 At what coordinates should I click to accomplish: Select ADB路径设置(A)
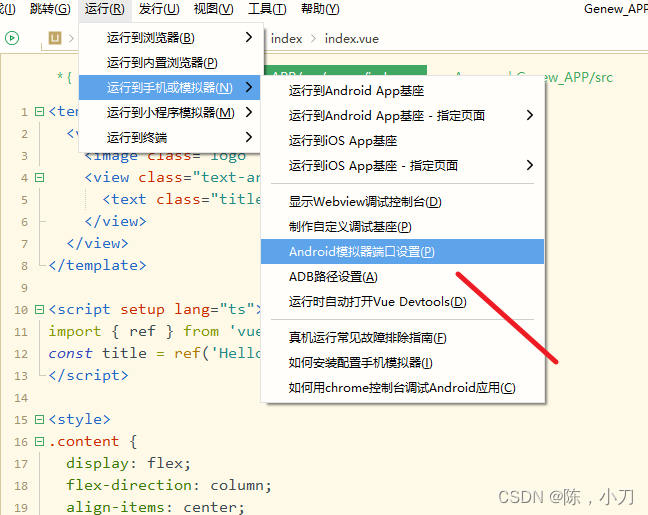point(403,277)
